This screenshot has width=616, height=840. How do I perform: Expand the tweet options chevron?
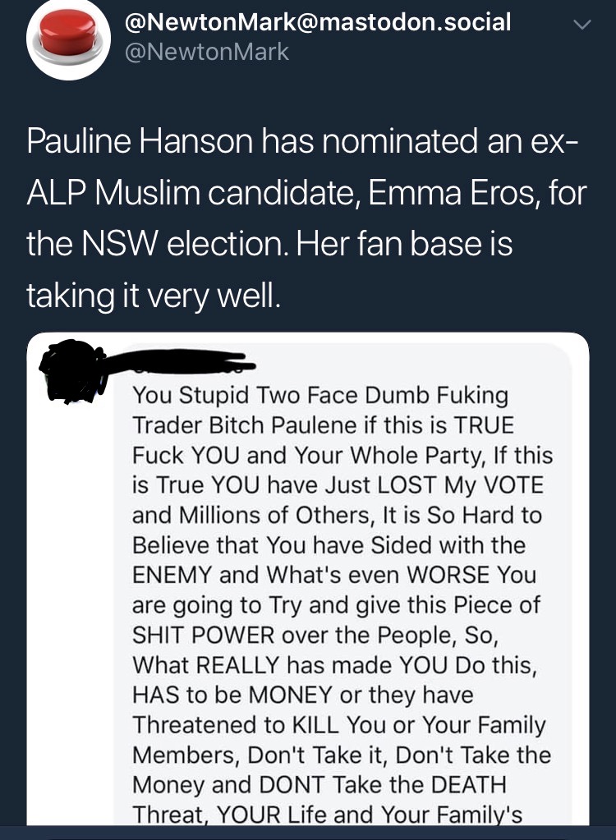[582, 25]
